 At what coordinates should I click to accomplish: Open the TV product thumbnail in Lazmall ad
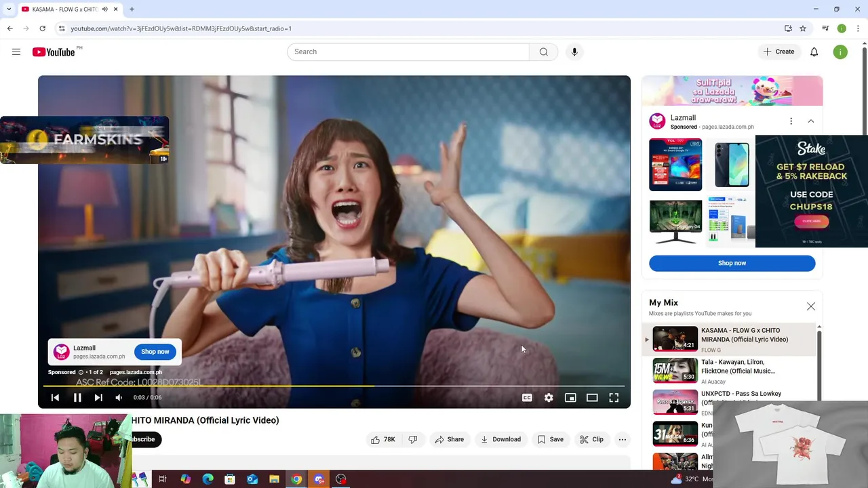point(675,165)
